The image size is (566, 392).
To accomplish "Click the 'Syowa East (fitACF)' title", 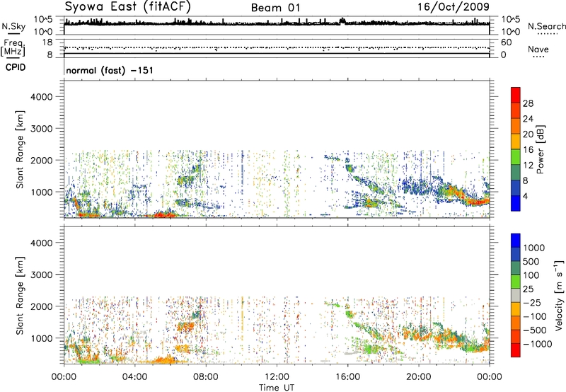I will (x=127, y=6).
